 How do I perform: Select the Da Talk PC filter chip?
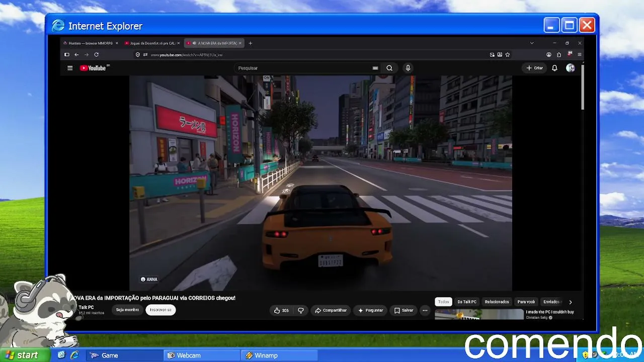coord(467,302)
